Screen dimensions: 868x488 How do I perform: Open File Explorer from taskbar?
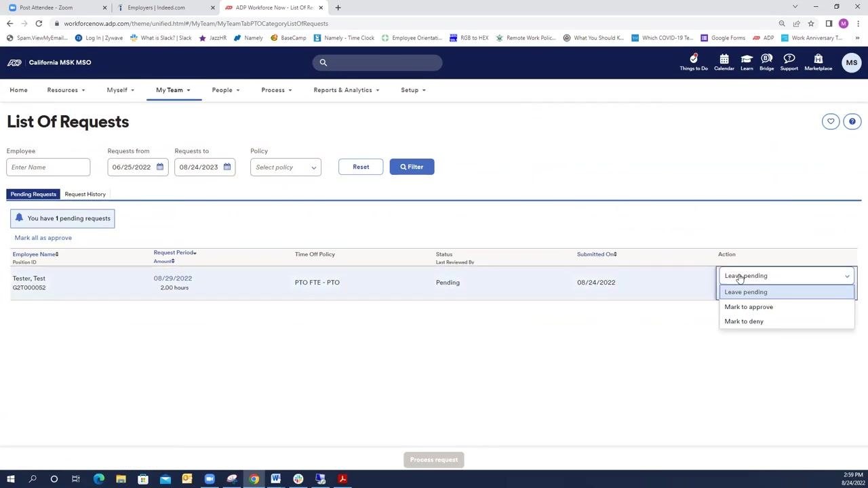tap(121, 479)
